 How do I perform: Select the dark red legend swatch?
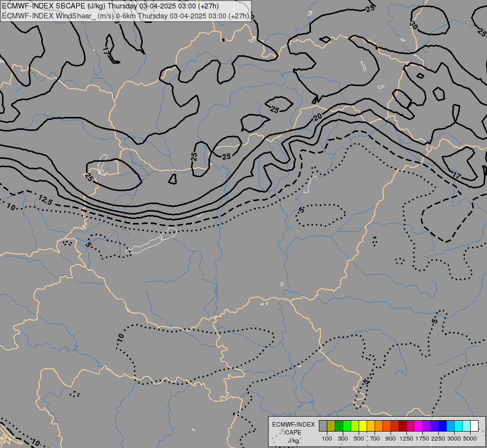pos(402,426)
